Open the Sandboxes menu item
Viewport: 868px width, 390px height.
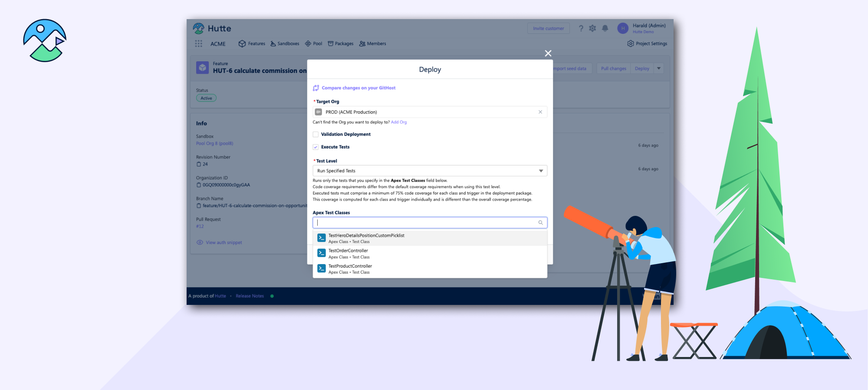[285, 43]
